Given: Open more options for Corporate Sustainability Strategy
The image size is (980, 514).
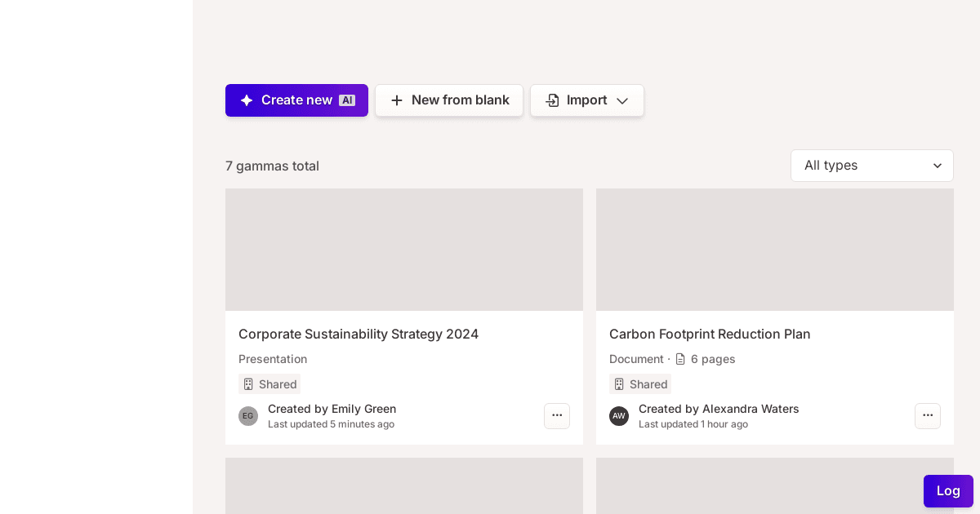Looking at the screenshot, I should point(557,416).
